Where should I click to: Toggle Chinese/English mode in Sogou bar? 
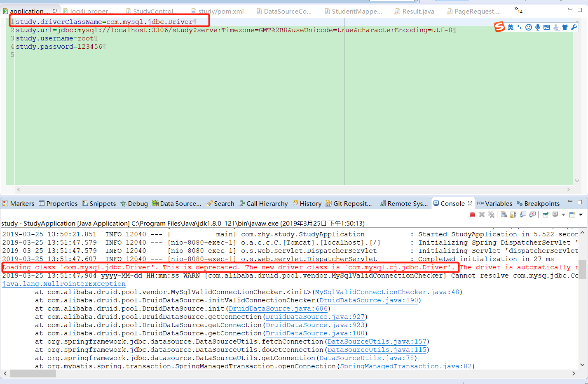pos(511,27)
